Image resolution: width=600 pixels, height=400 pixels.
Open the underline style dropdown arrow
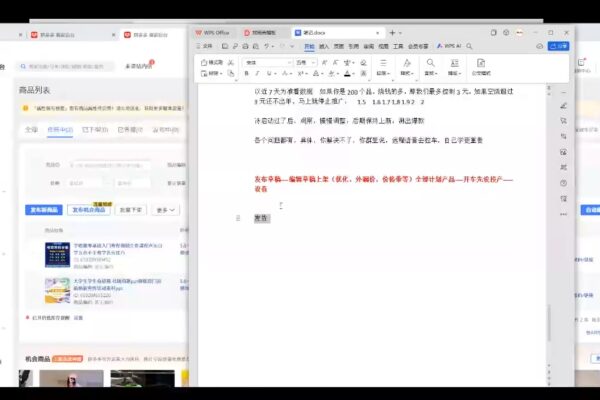275,73
